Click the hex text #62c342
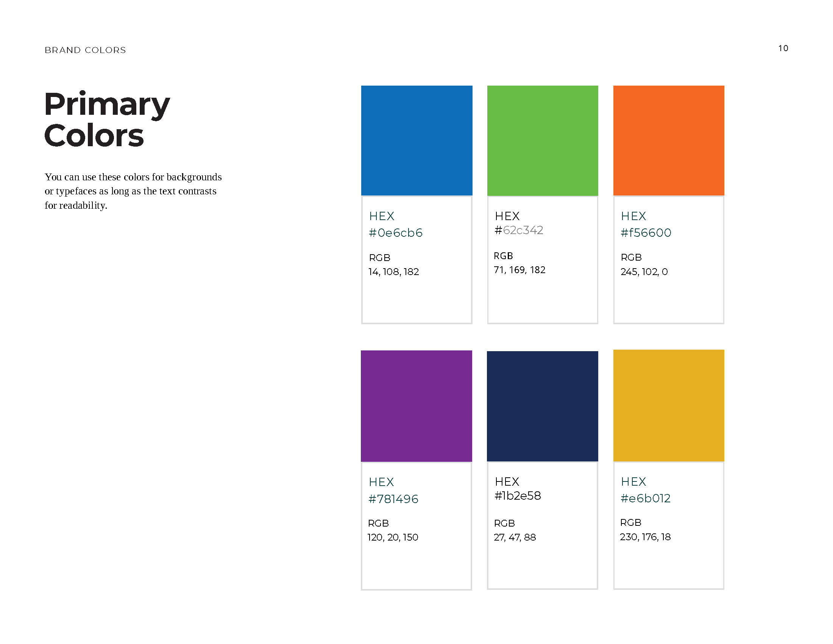This screenshot has height=644, width=833. pos(519,230)
